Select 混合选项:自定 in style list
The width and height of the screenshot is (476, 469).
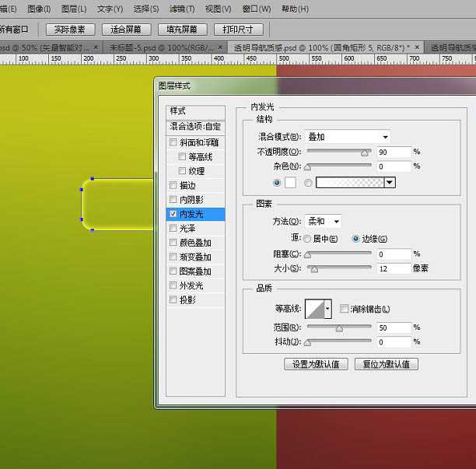(195, 126)
